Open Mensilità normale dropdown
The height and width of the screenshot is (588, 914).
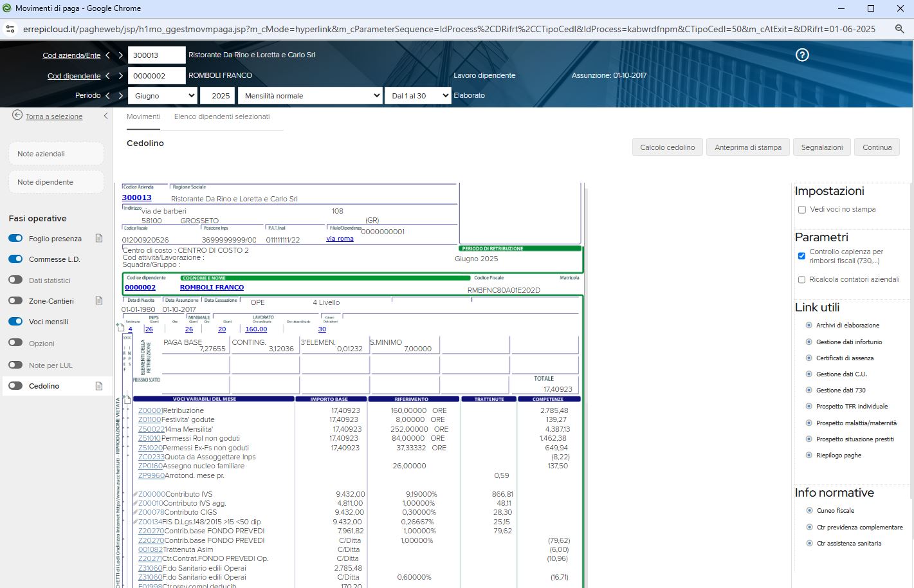(311, 96)
